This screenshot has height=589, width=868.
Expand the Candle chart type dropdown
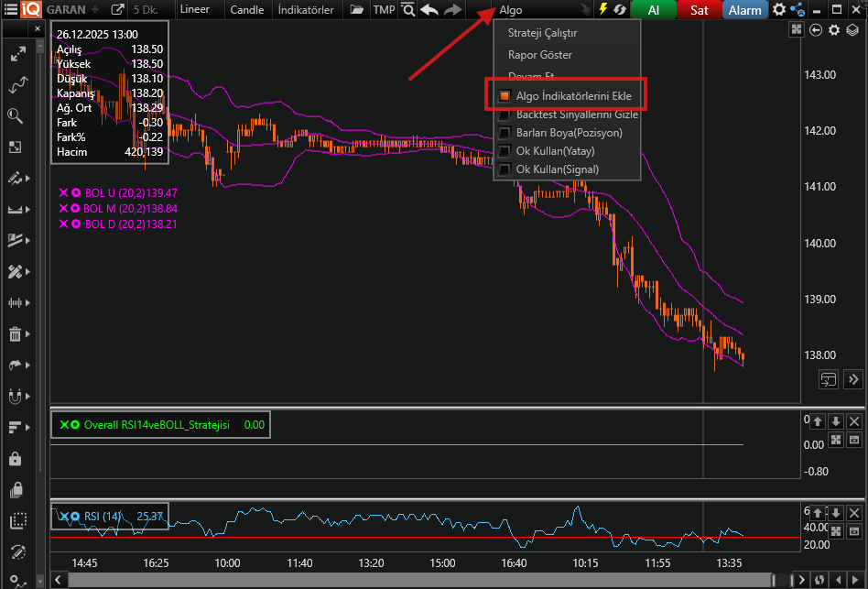(246, 10)
